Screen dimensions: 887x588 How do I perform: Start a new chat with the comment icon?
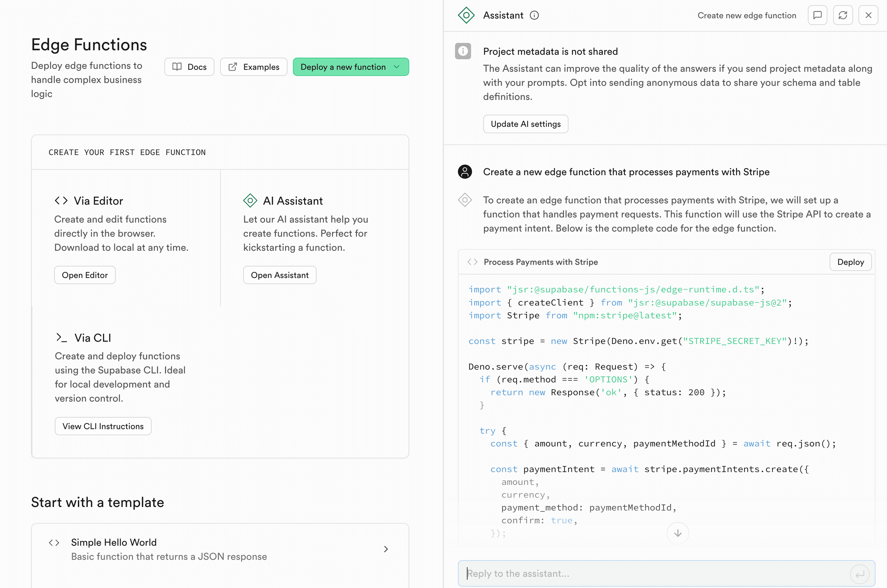tap(817, 15)
